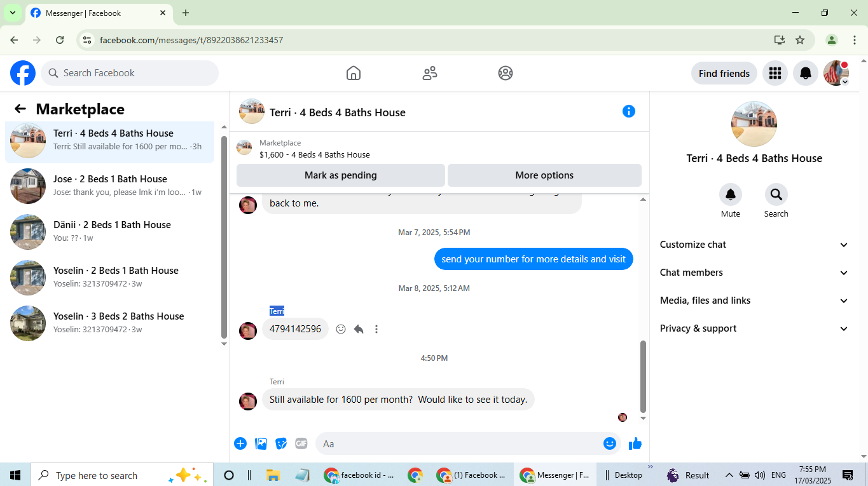The width and height of the screenshot is (868, 486).
Task: Open the Yoselin 3 Beds 2 Baths House chat
Action: [x=109, y=323]
